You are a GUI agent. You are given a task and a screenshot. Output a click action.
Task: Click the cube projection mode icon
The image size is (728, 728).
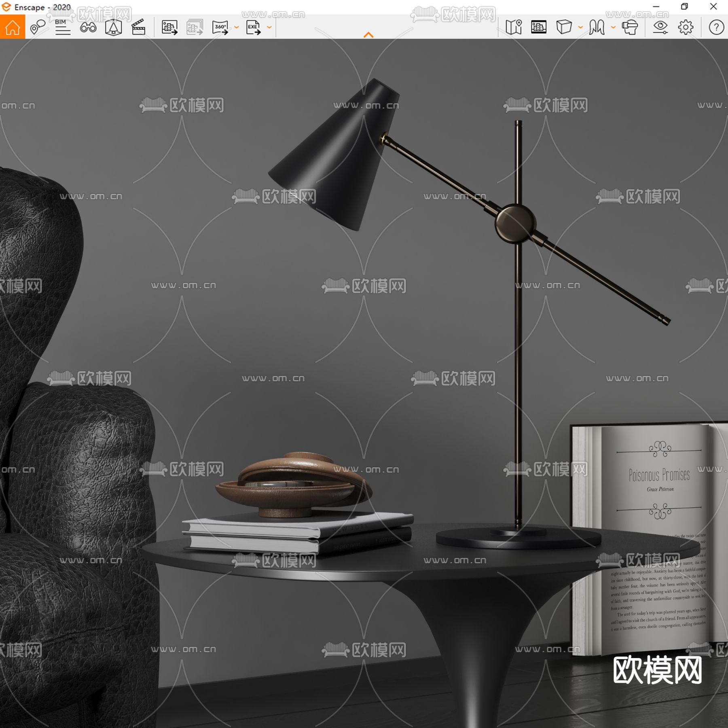(x=564, y=27)
